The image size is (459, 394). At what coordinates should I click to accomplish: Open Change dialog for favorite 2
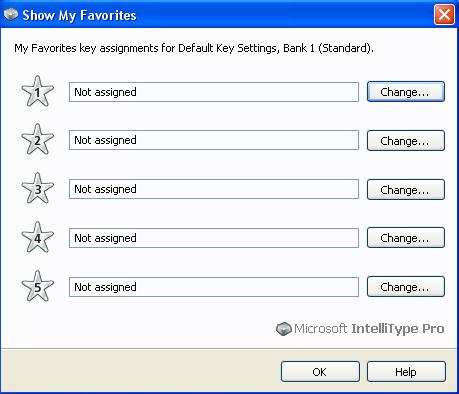coord(406,140)
